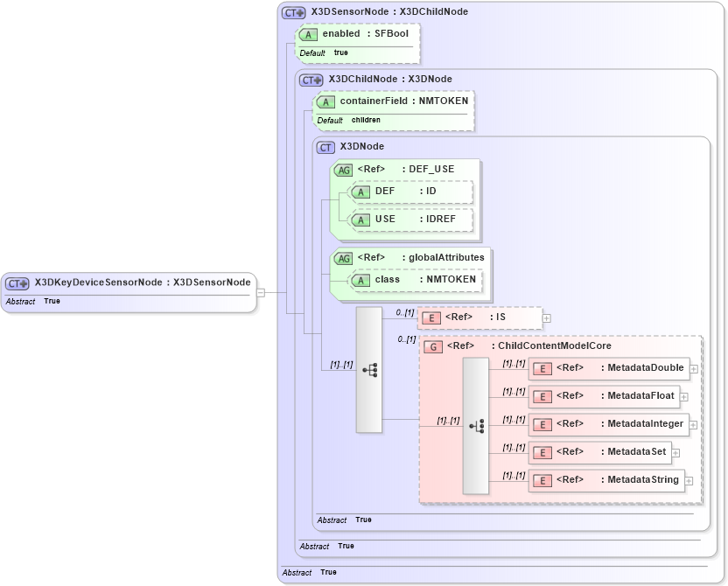This screenshot has height=586, width=728.
Task: Click the E icon of MetadataFloat
Action: 542,397
